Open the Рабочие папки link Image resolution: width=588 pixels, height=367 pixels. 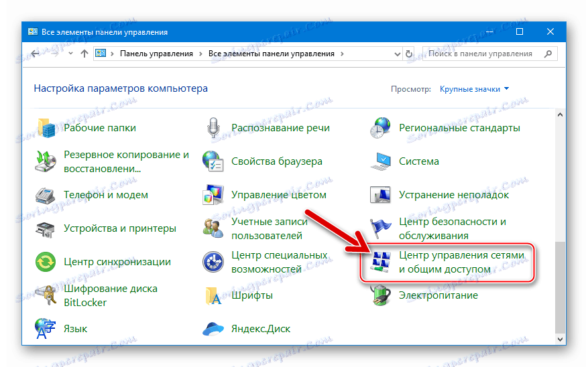click(x=100, y=128)
